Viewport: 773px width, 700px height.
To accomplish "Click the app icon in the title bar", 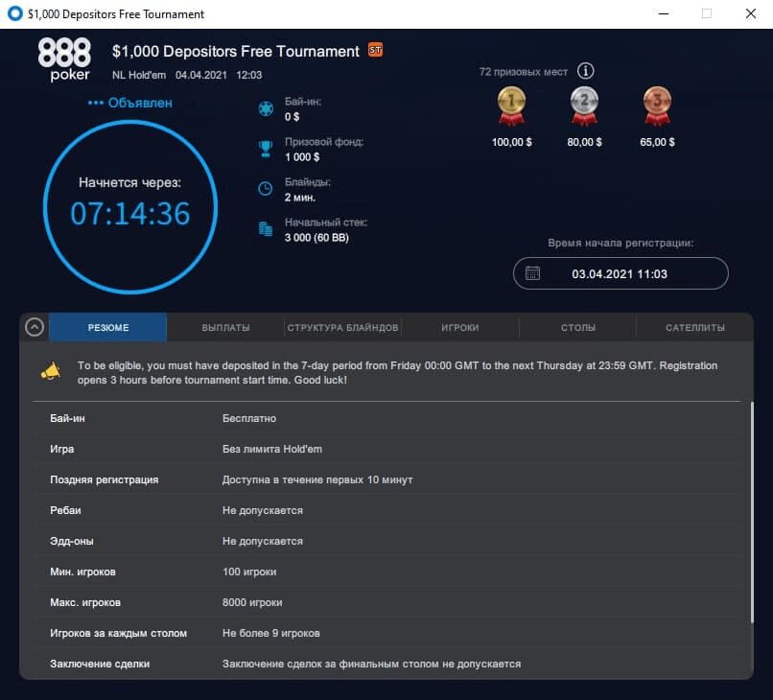I will [15, 13].
